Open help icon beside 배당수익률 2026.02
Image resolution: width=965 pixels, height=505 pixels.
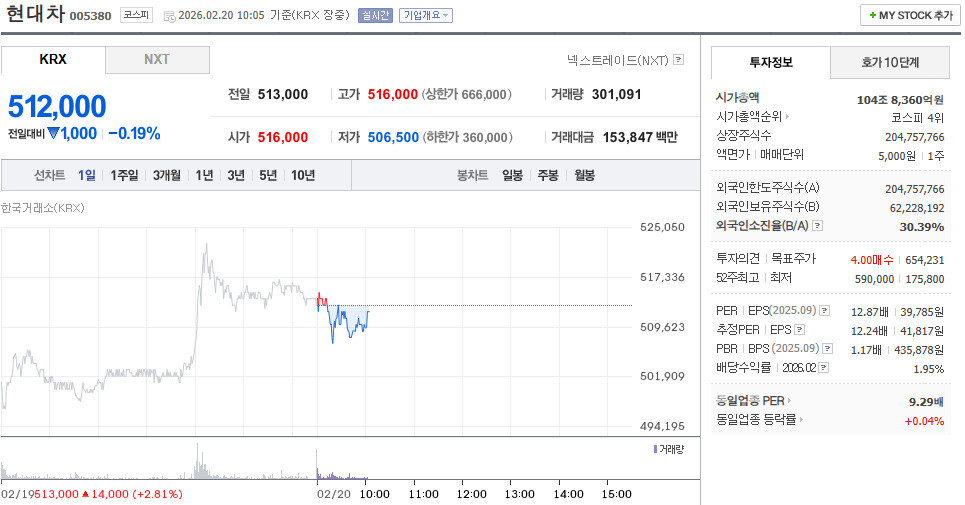coord(823,367)
